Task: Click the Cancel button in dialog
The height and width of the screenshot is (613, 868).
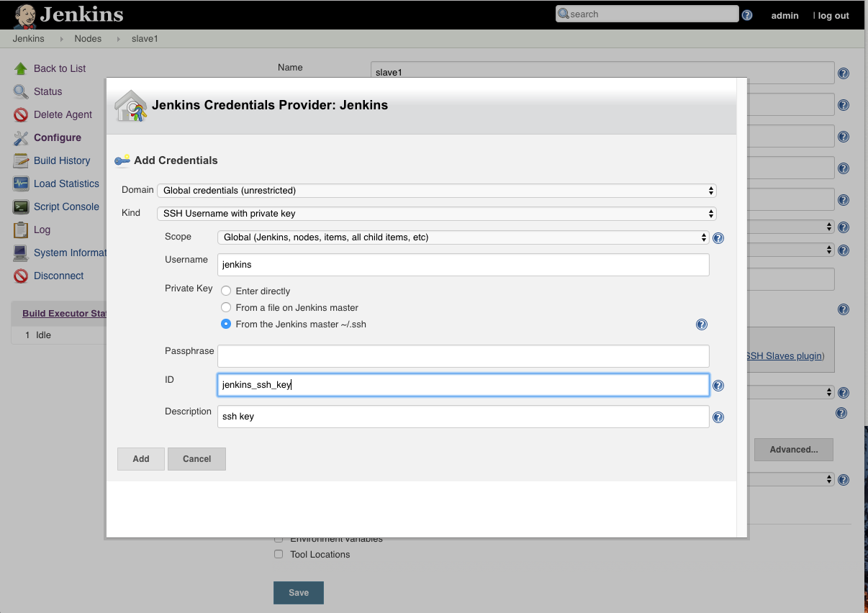Action: tap(196, 459)
